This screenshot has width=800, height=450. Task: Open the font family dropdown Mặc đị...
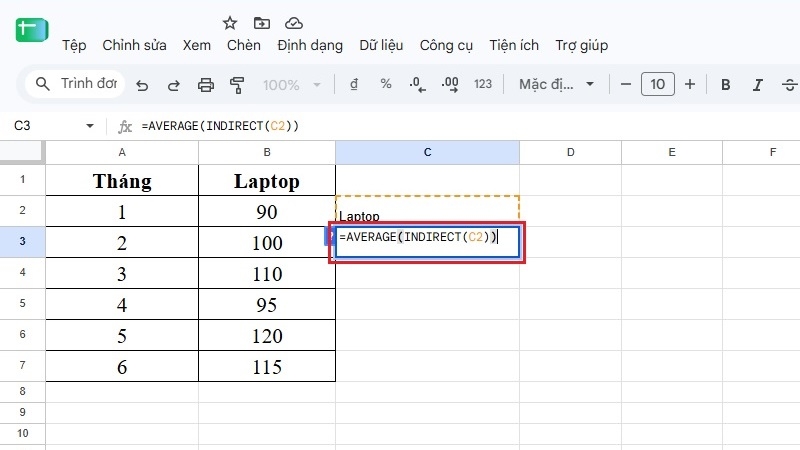(557, 84)
